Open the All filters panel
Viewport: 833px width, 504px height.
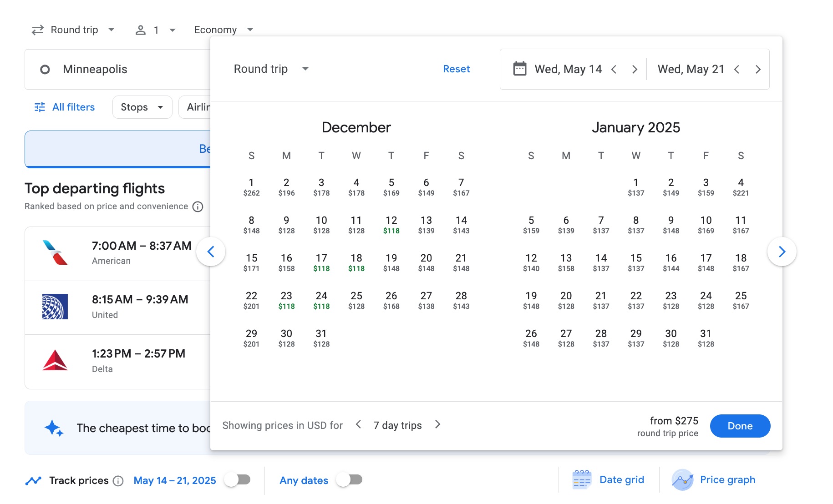pos(64,107)
